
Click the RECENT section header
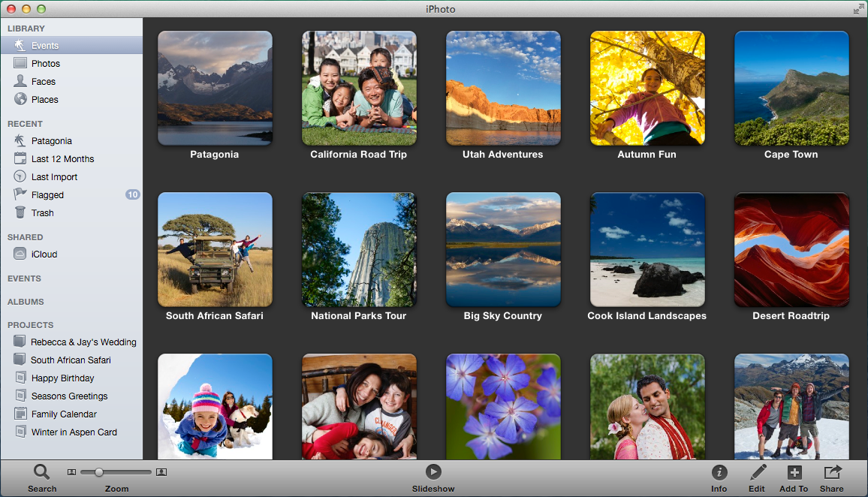click(x=25, y=124)
